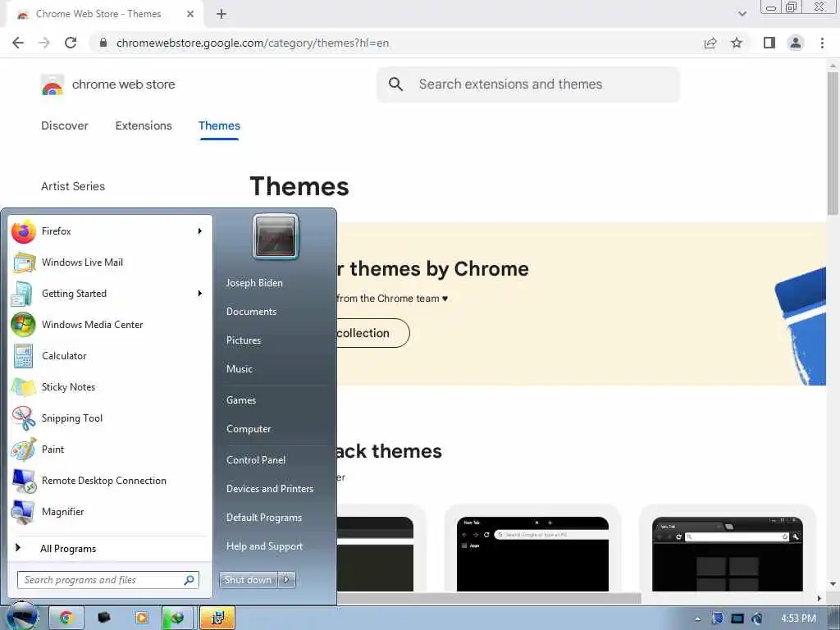Focus the Search extensions and themes field
The height and width of the screenshot is (630, 840).
click(x=528, y=84)
